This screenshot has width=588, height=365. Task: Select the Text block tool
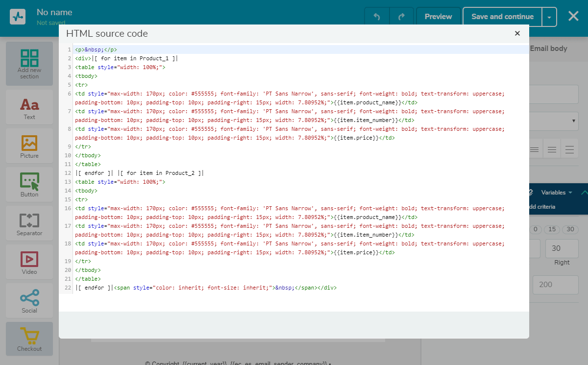(29, 108)
